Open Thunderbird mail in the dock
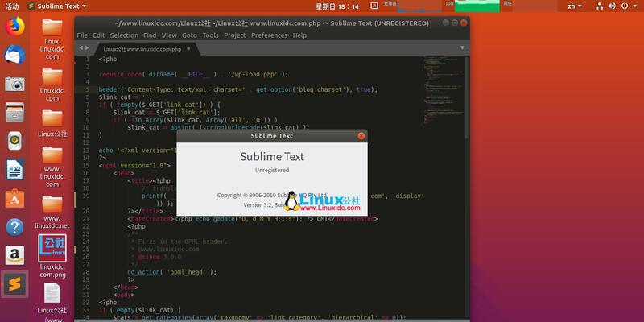Image resolution: width=644 pixels, height=322 pixels. [14, 55]
